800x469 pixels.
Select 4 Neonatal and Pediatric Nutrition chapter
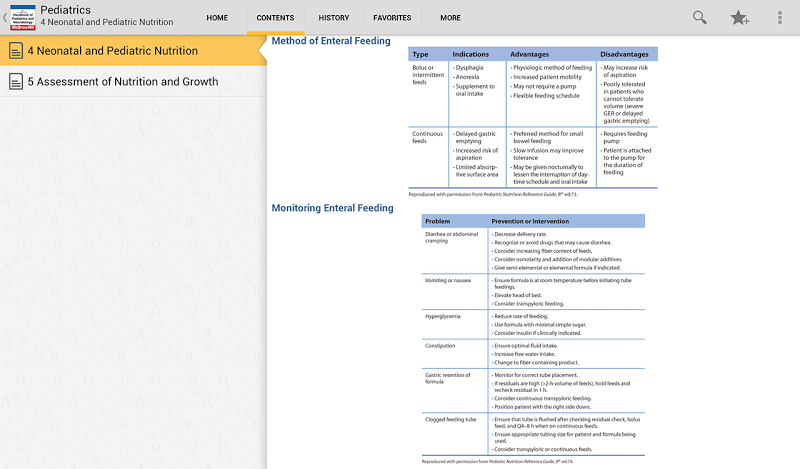[x=133, y=51]
